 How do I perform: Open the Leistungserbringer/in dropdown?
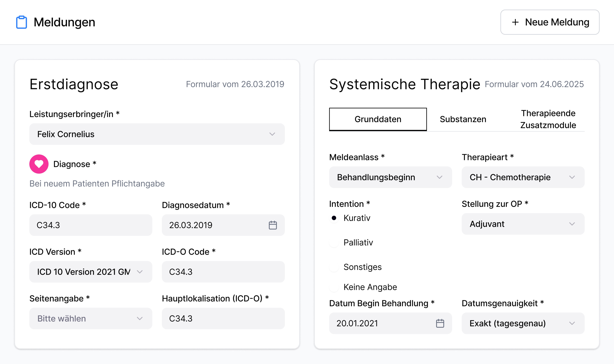157,134
